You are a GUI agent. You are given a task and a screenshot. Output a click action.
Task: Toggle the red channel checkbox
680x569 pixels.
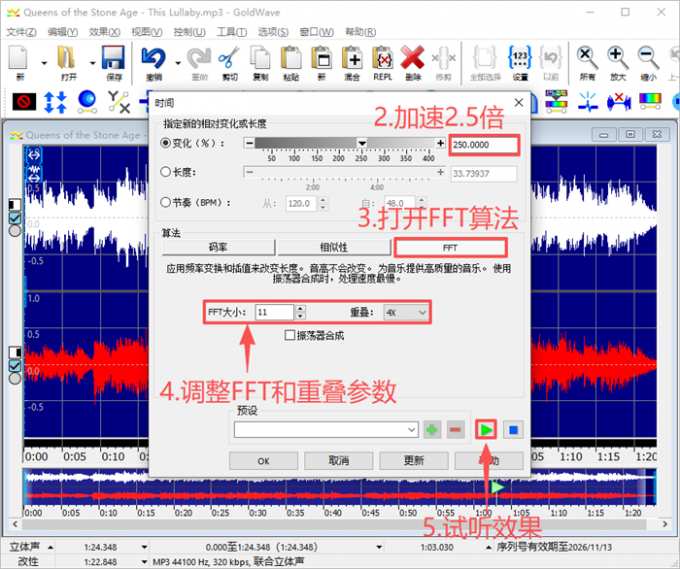[15, 366]
